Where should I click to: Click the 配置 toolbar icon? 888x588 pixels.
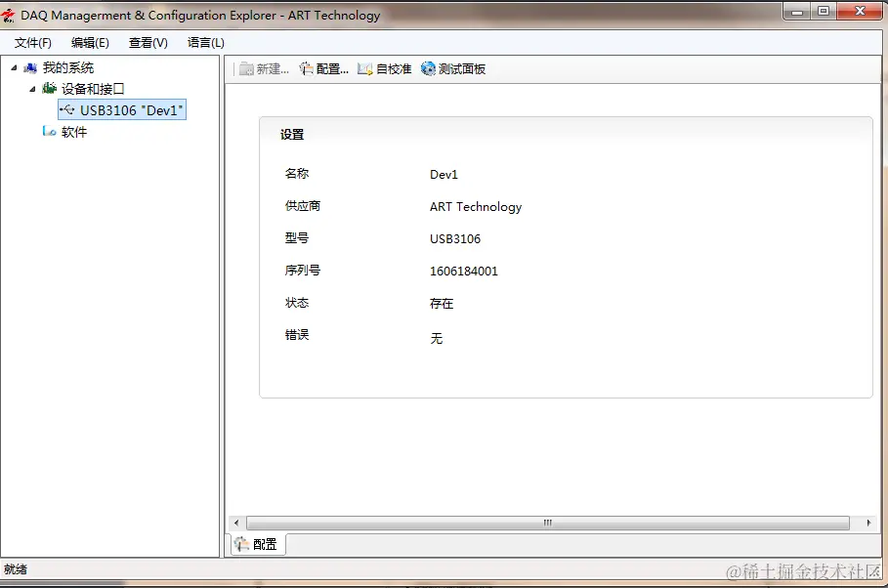(x=307, y=69)
